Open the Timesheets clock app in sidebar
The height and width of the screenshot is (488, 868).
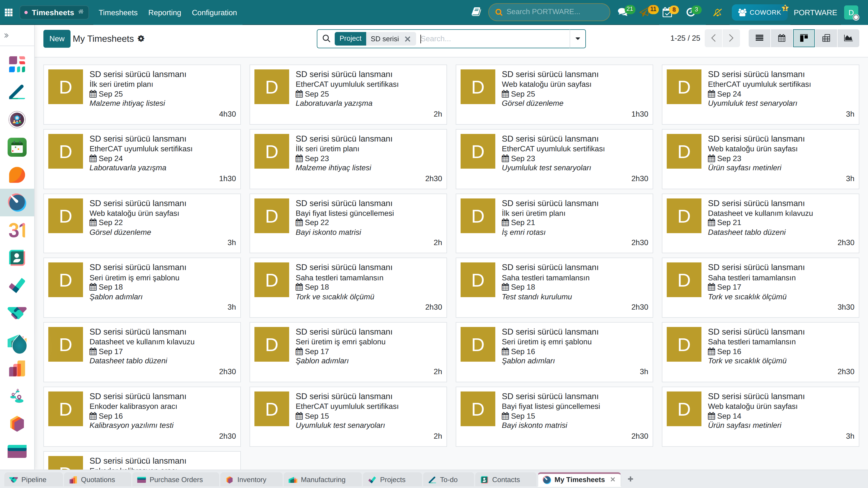point(17,203)
